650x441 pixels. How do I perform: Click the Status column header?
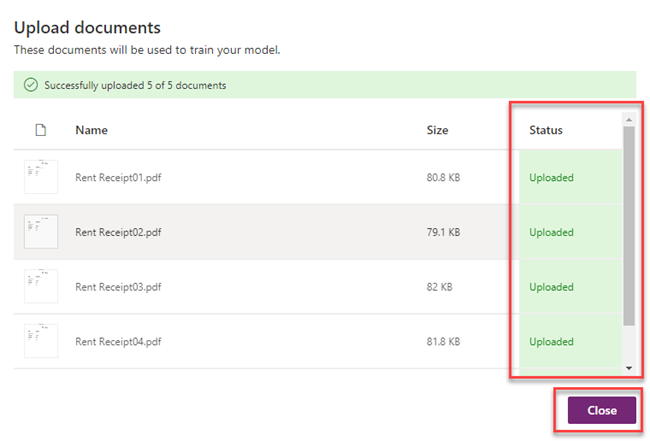[x=546, y=130]
